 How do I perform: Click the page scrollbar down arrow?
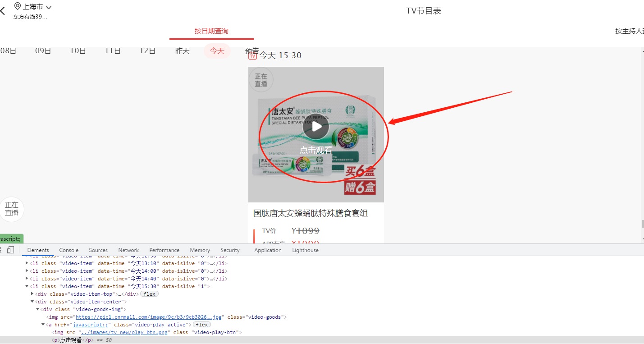tap(642, 239)
